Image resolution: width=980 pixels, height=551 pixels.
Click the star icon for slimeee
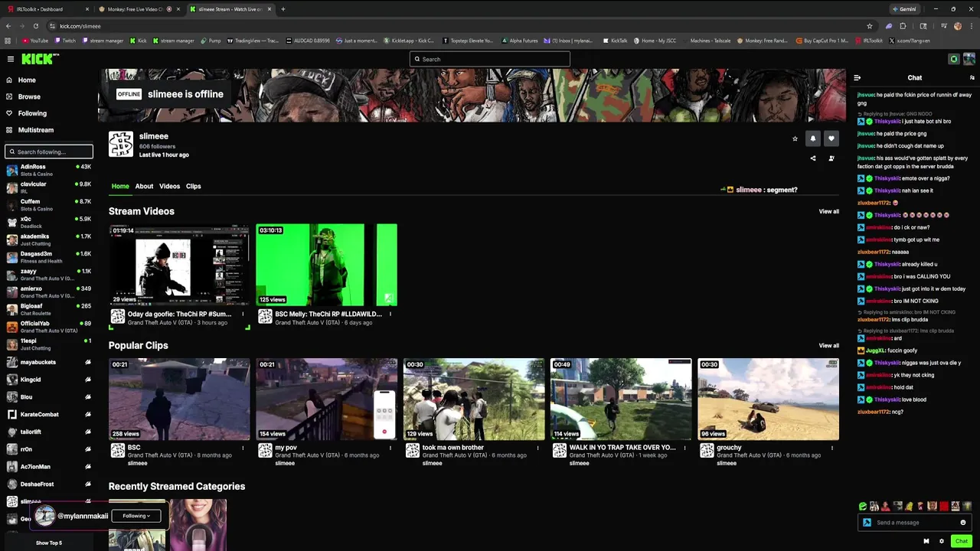[795, 139]
